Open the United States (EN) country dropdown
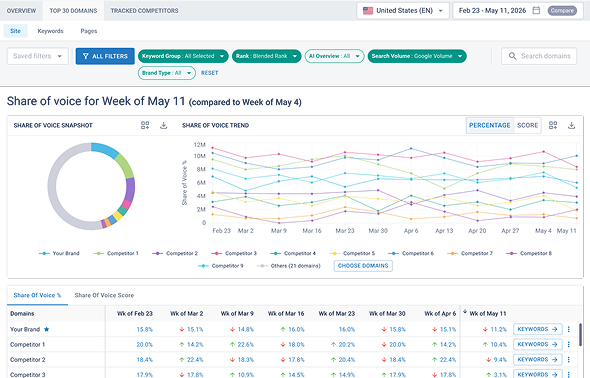 tap(403, 11)
